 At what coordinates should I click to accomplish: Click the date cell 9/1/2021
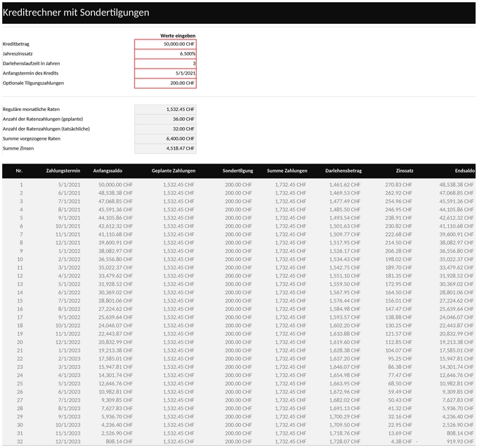(x=69, y=218)
